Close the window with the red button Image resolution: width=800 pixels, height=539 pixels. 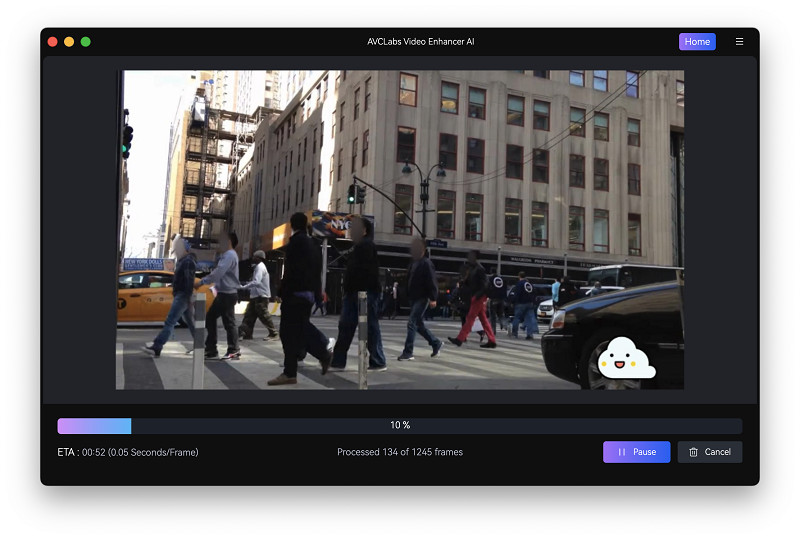point(52,42)
